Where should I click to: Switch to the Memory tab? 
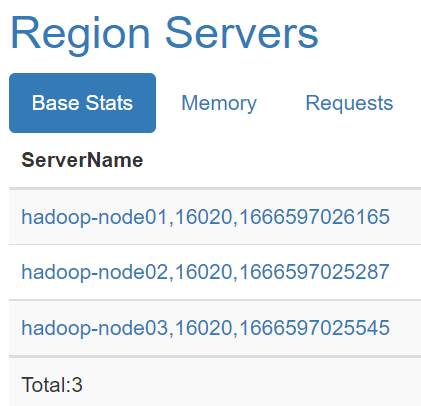pos(219,103)
